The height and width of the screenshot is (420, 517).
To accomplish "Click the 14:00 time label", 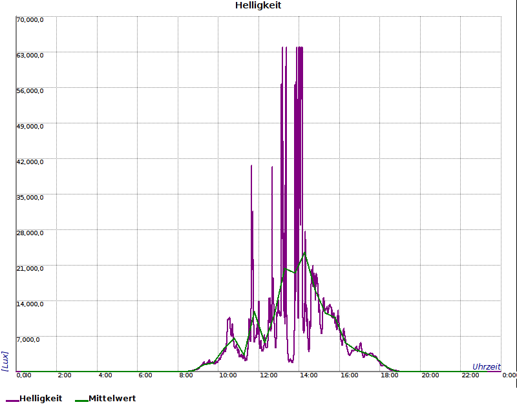I will (x=309, y=375).
